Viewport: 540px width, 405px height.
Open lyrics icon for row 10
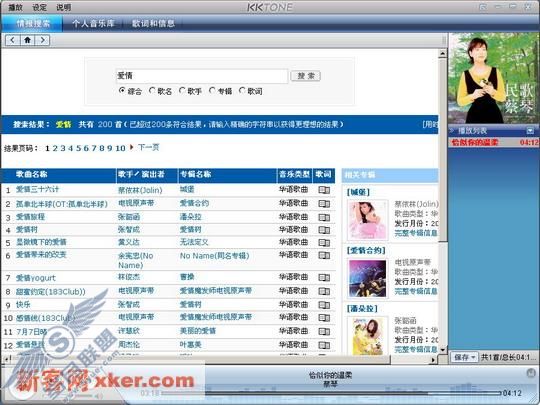(324, 318)
